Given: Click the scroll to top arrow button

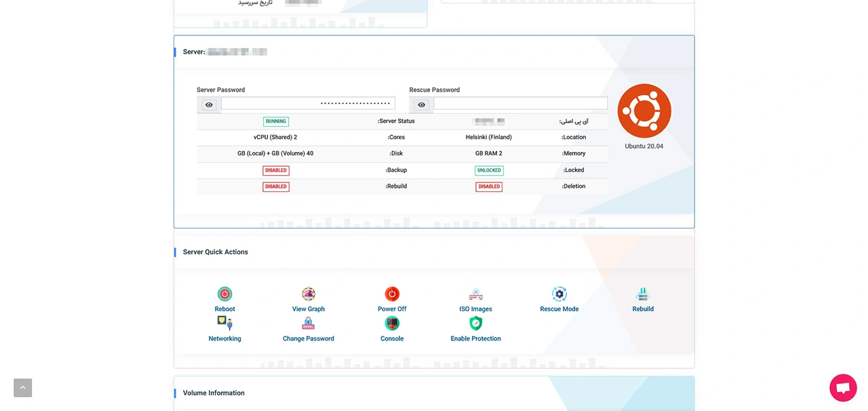Looking at the screenshot, I should point(23,388).
